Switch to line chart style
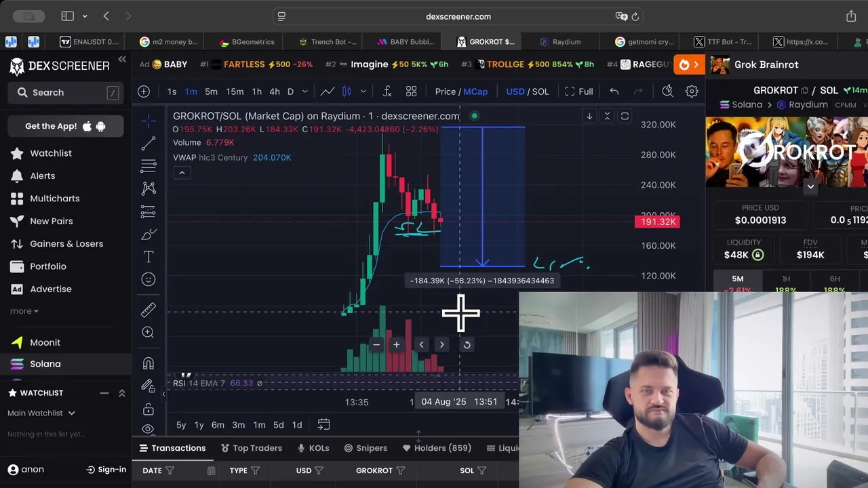 (x=328, y=91)
